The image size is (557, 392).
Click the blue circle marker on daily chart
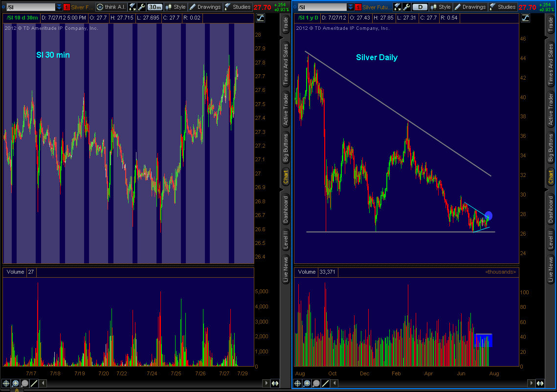pyautogui.click(x=489, y=216)
